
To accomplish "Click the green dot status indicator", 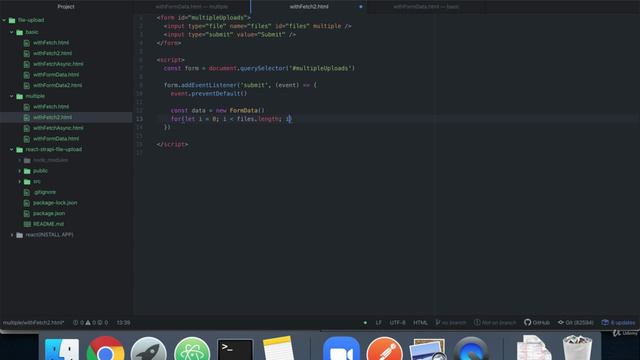I will (365, 322).
